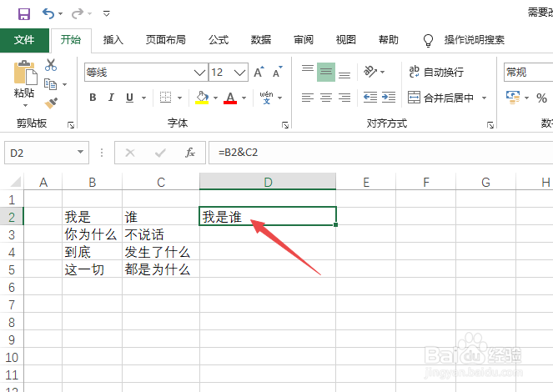Toggle Italic formatting

(x=111, y=98)
